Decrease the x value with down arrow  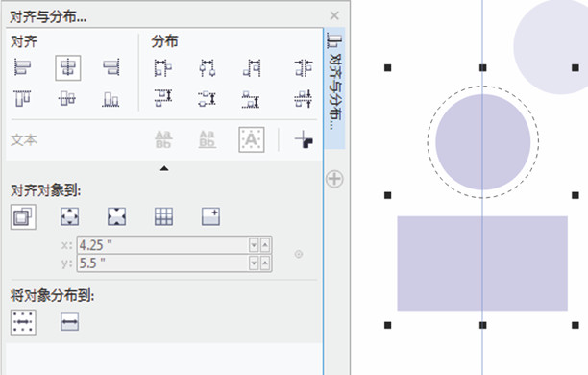254,245
